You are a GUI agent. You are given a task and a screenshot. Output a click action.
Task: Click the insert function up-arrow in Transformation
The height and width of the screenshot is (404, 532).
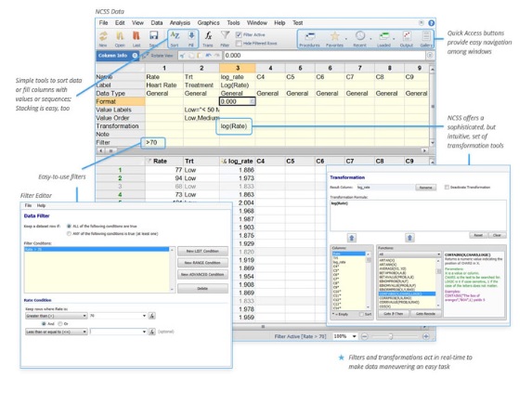[409, 238]
